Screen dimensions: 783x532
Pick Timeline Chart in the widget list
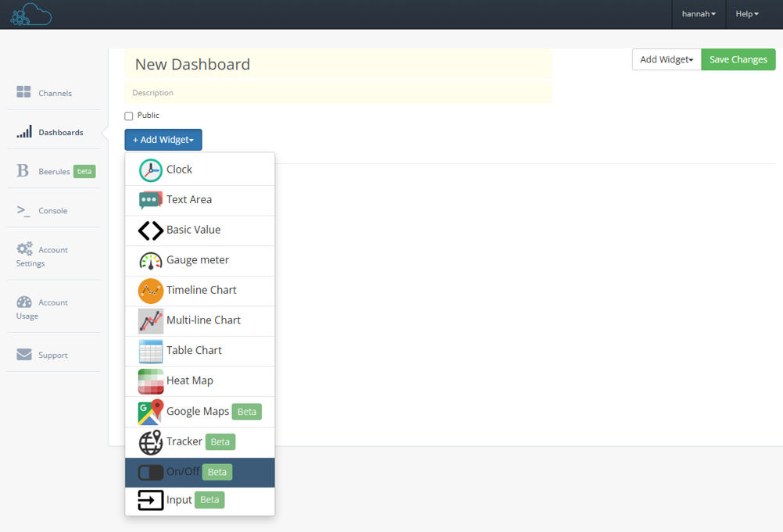click(x=200, y=291)
